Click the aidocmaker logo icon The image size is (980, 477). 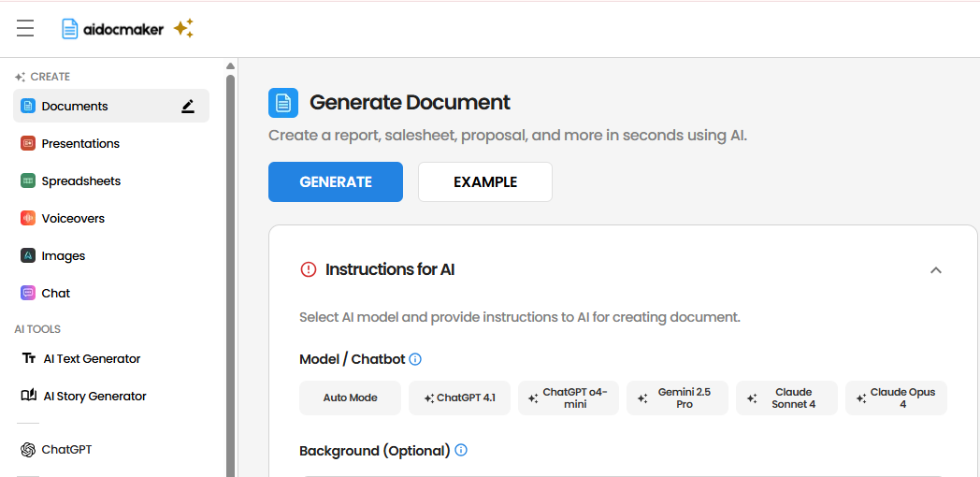70,29
